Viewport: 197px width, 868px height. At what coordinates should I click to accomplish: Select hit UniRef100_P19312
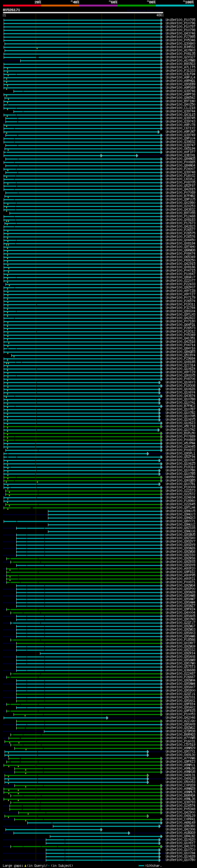click(x=180, y=332)
